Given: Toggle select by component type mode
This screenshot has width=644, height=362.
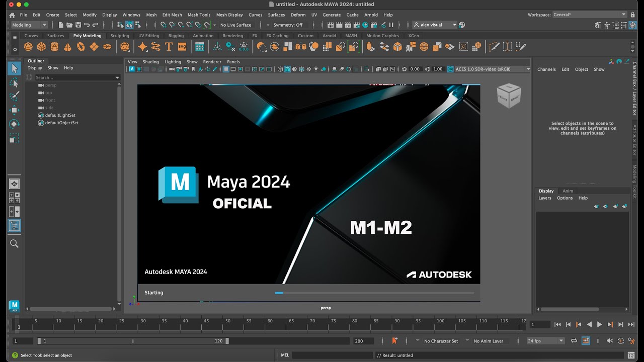Looking at the screenshot, I should coord(138,25).
